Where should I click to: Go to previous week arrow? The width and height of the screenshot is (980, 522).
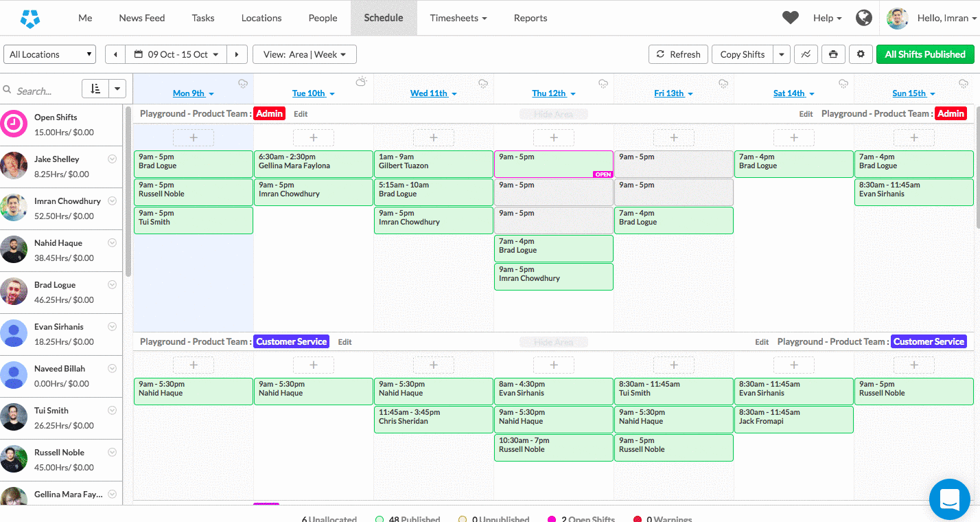point(115,54)
